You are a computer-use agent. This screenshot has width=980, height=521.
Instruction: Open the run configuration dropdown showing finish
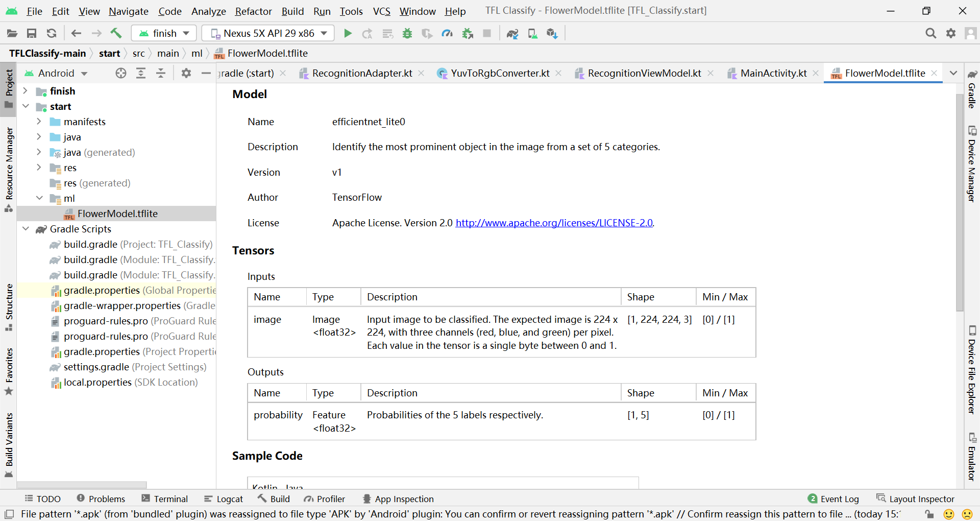163,33
